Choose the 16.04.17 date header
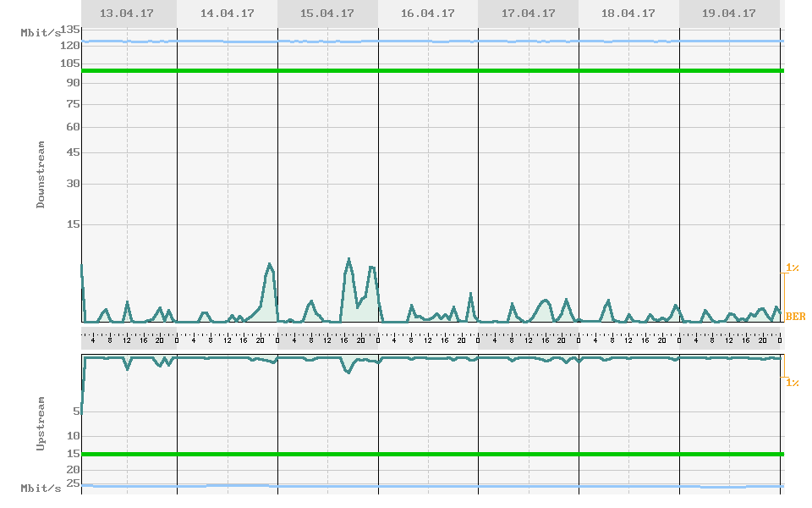Viewport: 812px width, 508px height. click(x=428, y=14)
